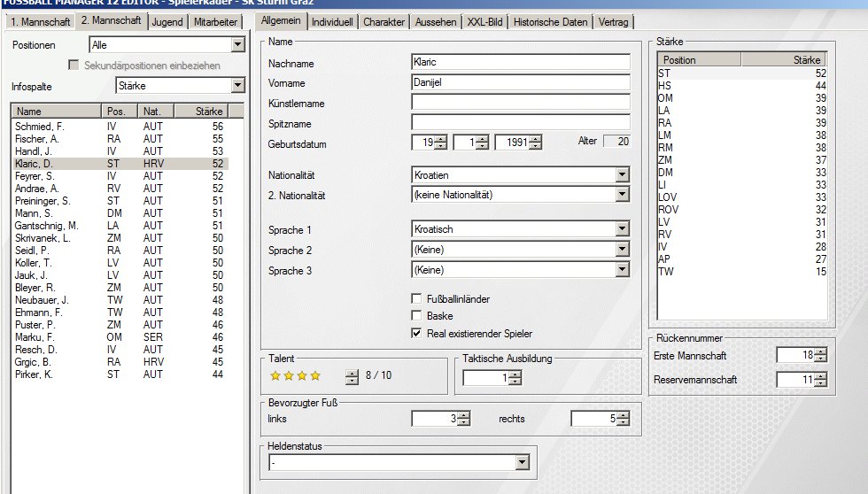Expand the Infospalte dropdown

[238, 86]
